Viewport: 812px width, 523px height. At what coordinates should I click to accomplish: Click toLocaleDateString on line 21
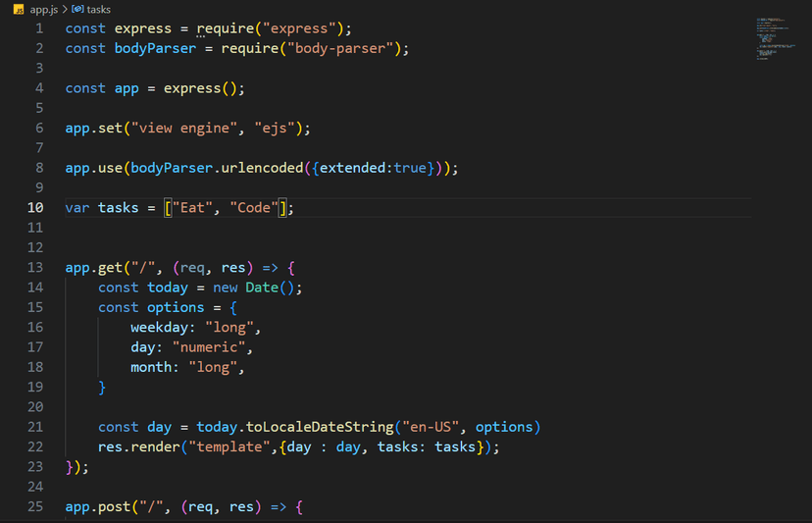[x=320, y=427]
